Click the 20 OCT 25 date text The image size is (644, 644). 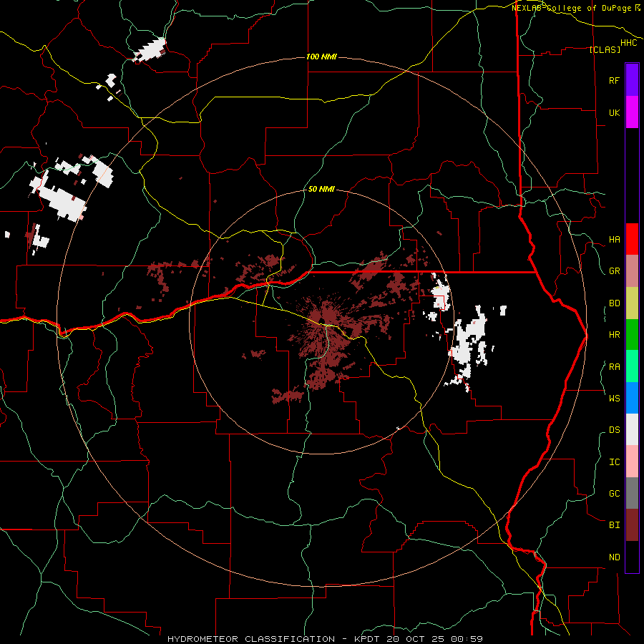click(x=416, y=639)
